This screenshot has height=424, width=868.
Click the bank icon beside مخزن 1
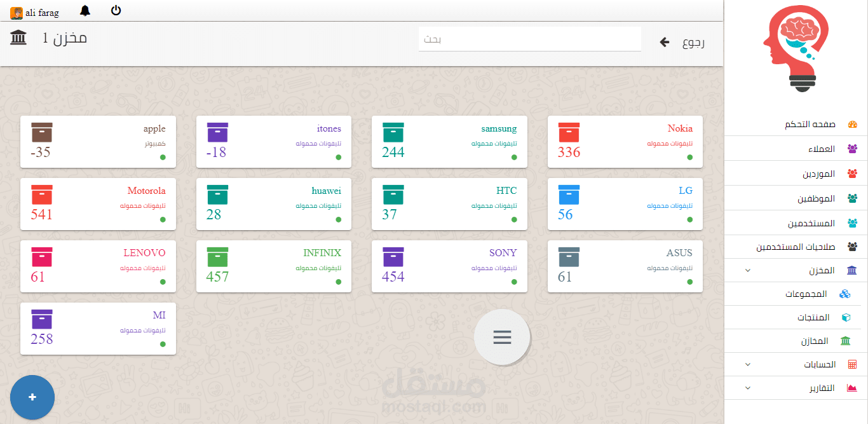tap(18, 38)
